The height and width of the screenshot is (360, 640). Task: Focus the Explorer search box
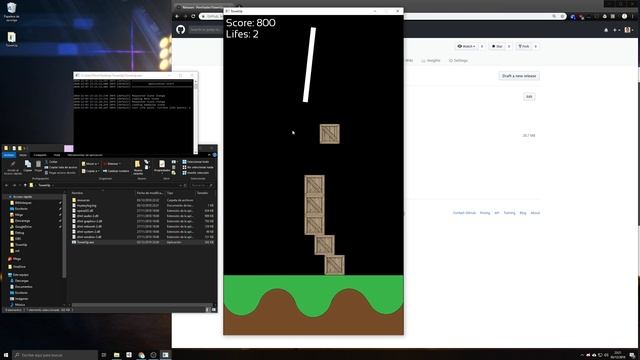click(202, 185)
